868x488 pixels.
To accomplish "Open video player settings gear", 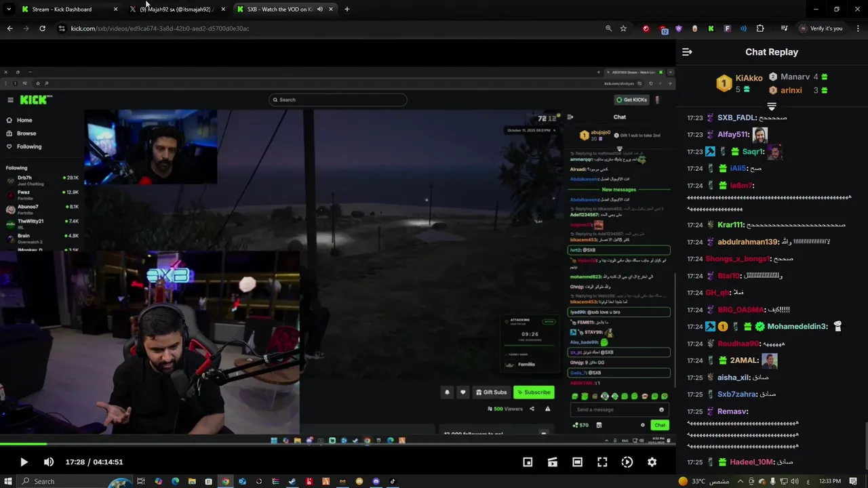I will click(652, 462).
